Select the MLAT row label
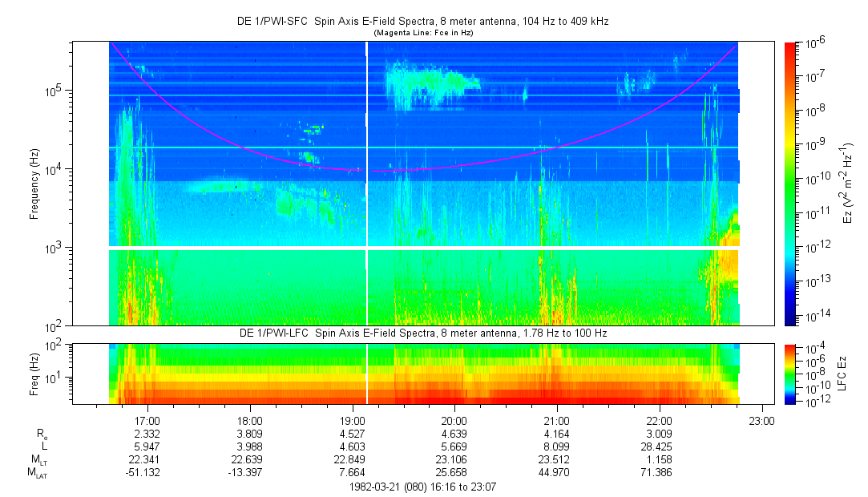The image size is (868, 497). [x=37, y=473]
